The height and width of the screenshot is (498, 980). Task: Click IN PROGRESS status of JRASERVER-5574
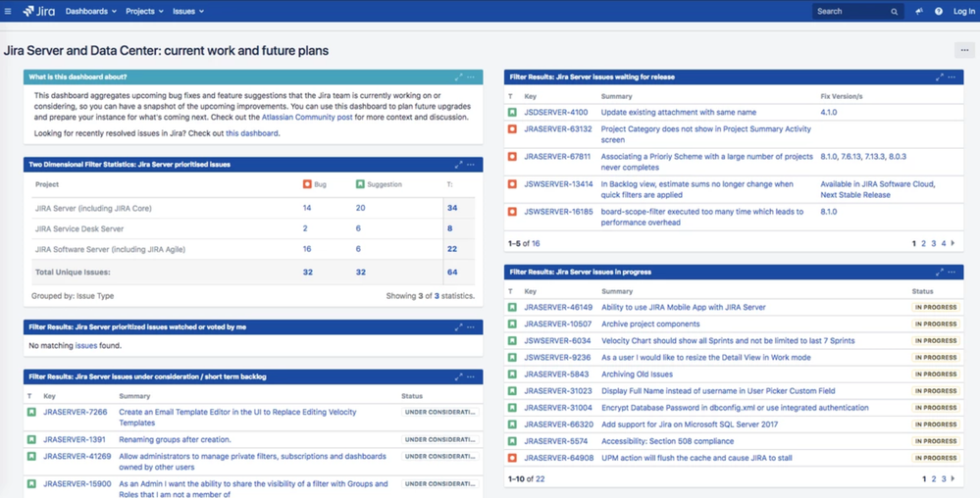click(936, 441)
